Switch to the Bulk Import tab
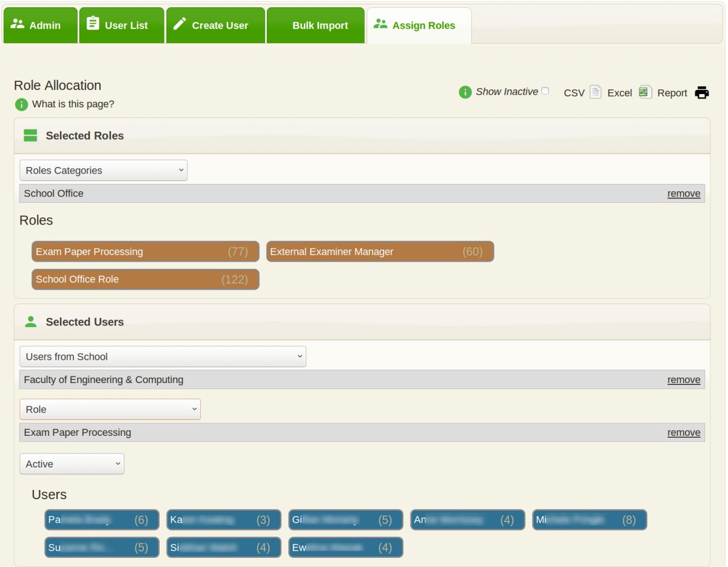 320,25
